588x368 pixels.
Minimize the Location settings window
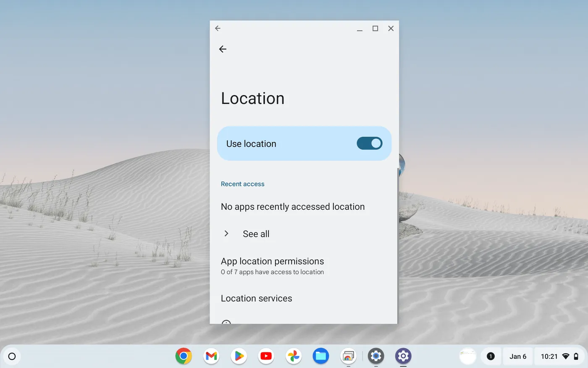[x=360, y=29]
